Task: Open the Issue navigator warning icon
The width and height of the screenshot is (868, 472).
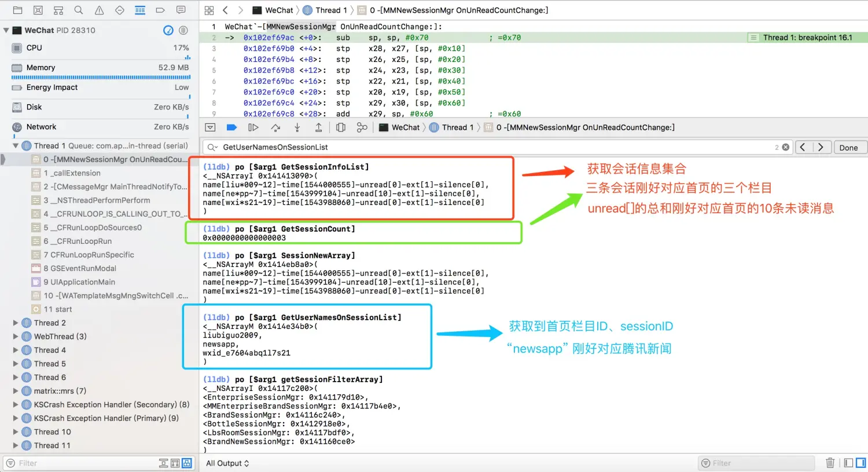Action: point(100,10)
